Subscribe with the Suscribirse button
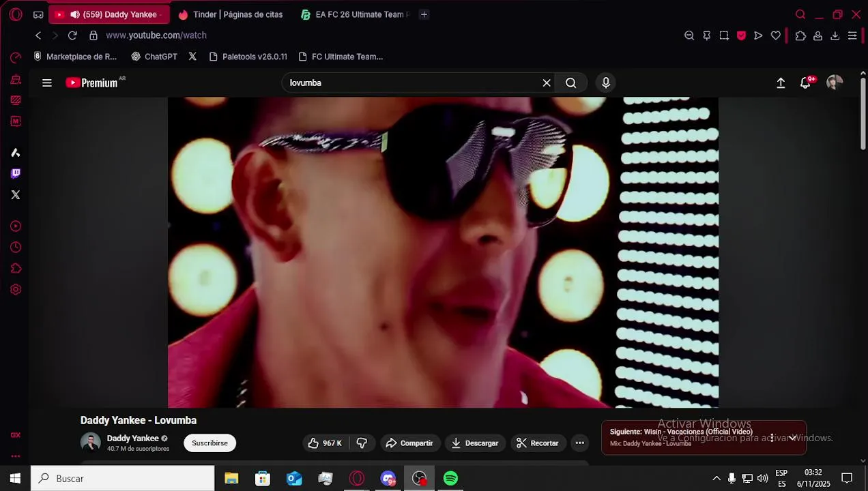Viewport: 868px width, 491px height. pyautogui.click(x=209, y=443)
